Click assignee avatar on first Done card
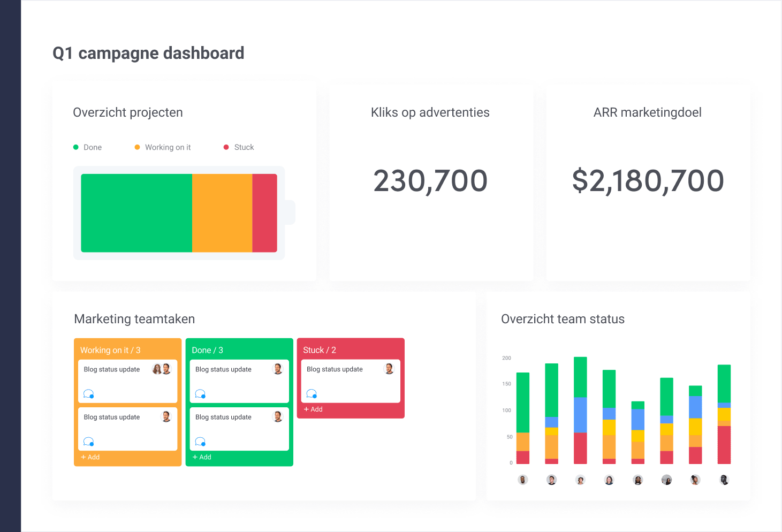 pos(278,369)
